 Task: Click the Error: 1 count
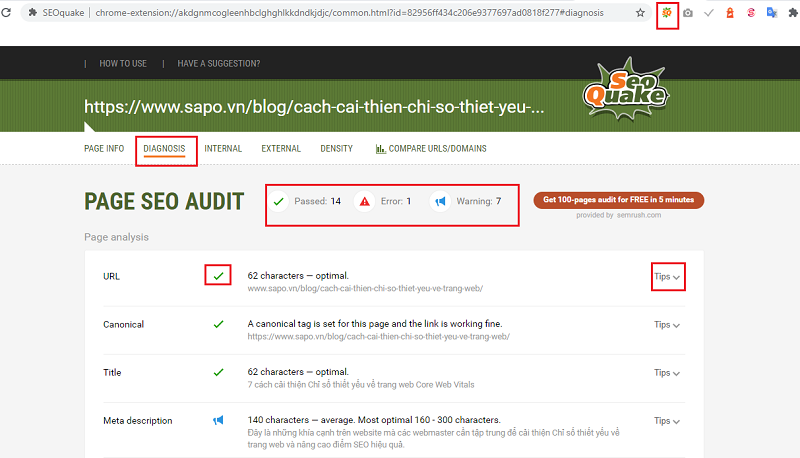[395, 201]
